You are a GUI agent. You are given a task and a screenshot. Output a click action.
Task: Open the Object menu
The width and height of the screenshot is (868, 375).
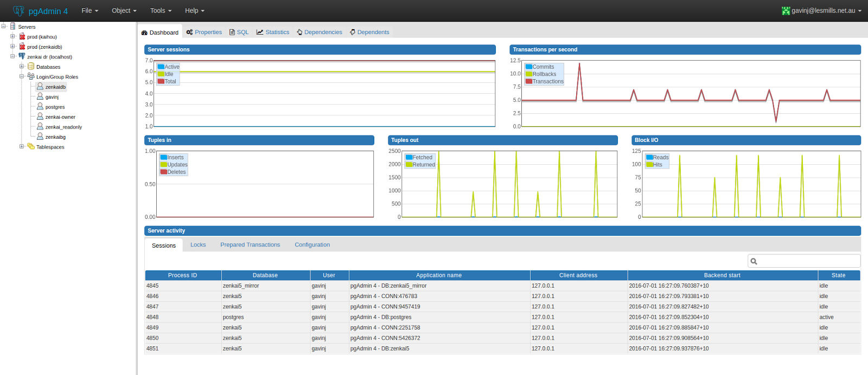pos(124,10)
